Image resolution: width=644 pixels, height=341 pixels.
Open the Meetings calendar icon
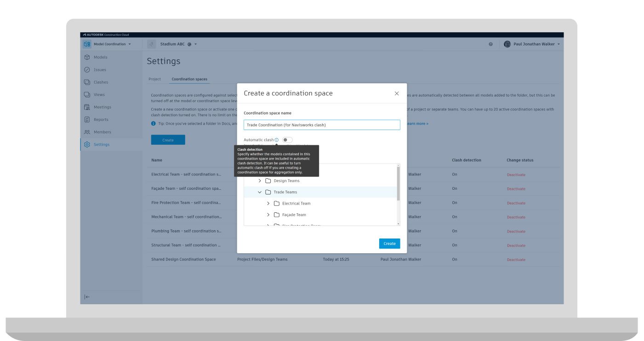(87, 107)
